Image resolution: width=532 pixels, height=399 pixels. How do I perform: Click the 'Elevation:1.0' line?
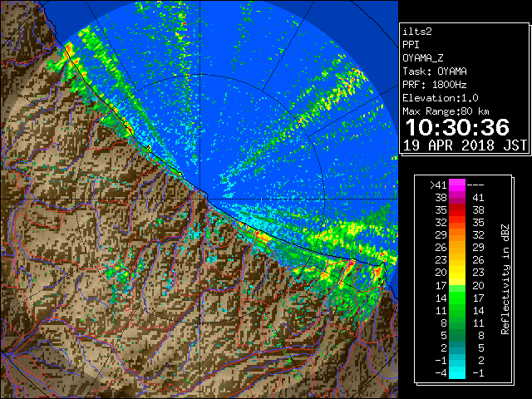[441, 98]
